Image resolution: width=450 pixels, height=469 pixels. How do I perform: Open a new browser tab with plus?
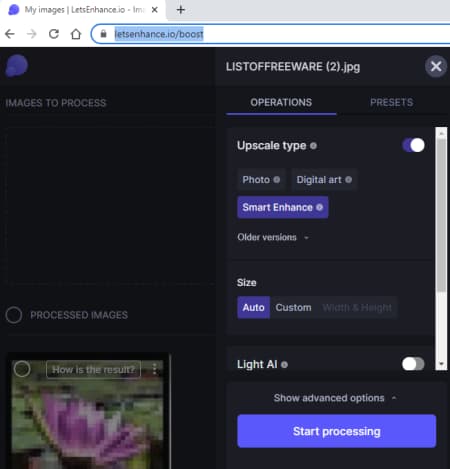tap(181, 10)
